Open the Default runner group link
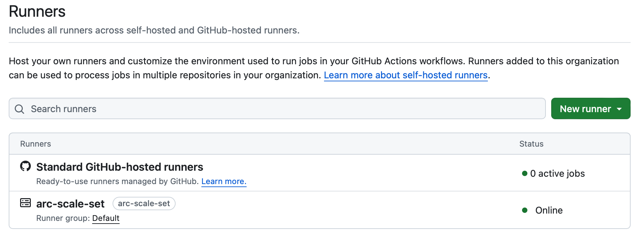 (x=106, y=218)
